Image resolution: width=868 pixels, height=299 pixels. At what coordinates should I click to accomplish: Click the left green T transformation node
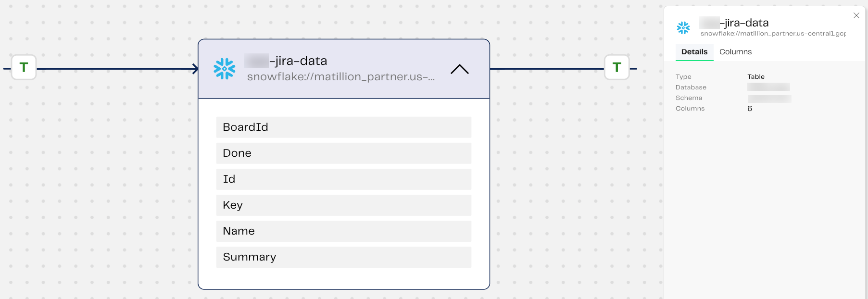coord(24,67)
